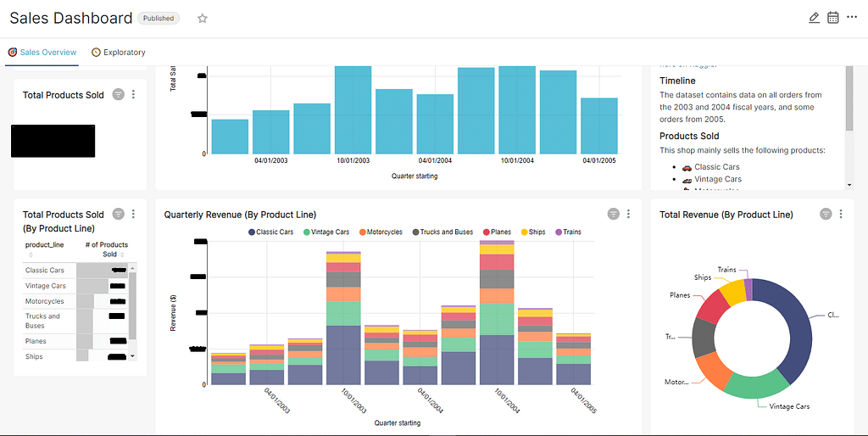868x436 pixels.
Task: Star the Sales Dashboard as favorite
Action: pos(202,18)
